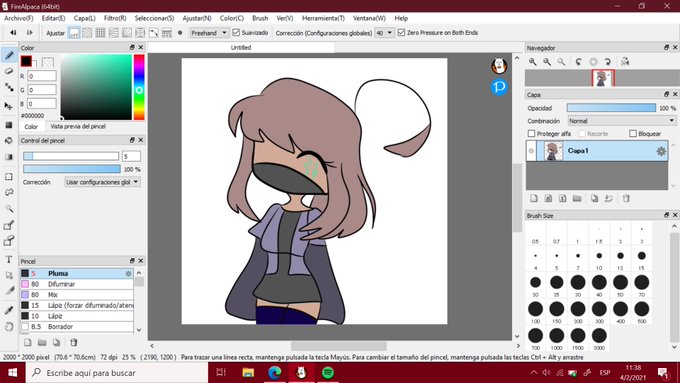
Task: Rotate canvas right in Navegador
Action: [608, 62]
